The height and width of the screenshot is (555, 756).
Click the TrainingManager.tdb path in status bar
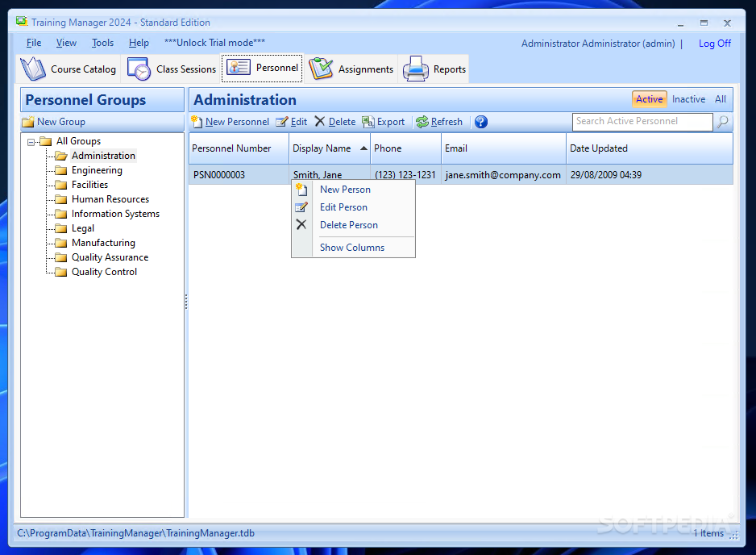coord(136,533)
